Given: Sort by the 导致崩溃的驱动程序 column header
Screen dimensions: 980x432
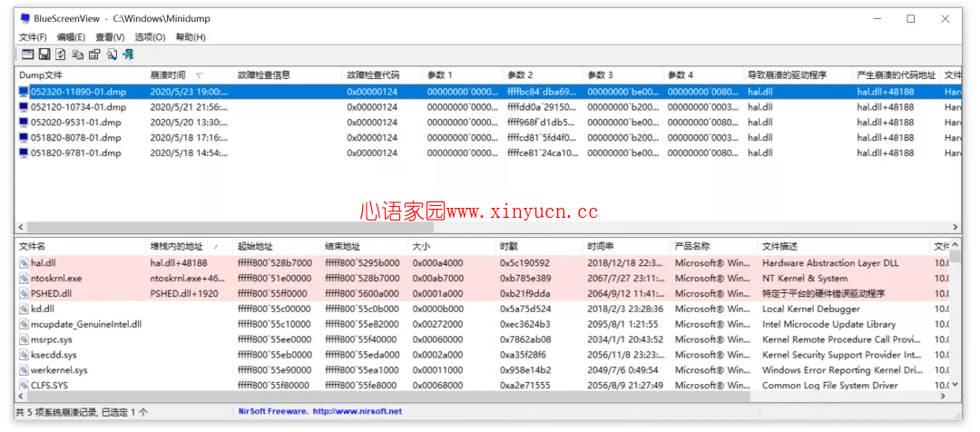Looking at the screenshot, I should pyautogui.click(x=798, y=75).
